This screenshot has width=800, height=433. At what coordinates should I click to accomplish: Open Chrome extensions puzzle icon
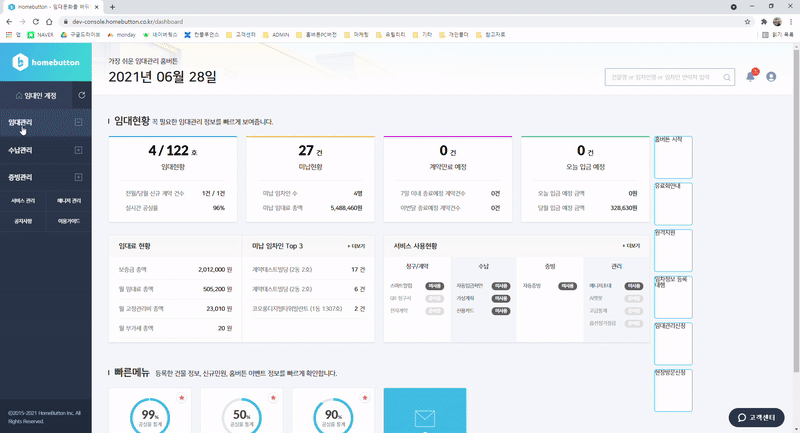click(763, 20)
